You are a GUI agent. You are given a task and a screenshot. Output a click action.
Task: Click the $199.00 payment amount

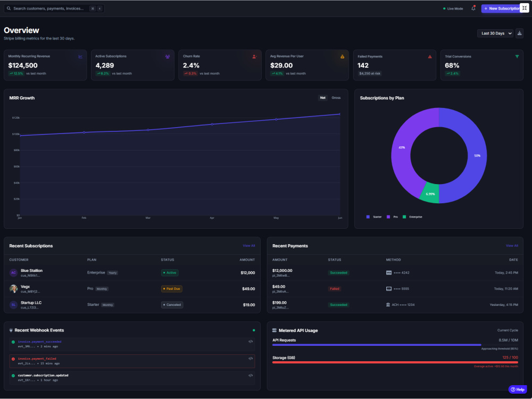click(279, 303)
